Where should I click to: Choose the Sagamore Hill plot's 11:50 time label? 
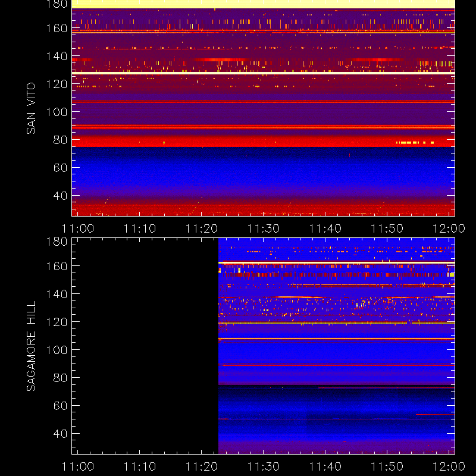(387, 466)
